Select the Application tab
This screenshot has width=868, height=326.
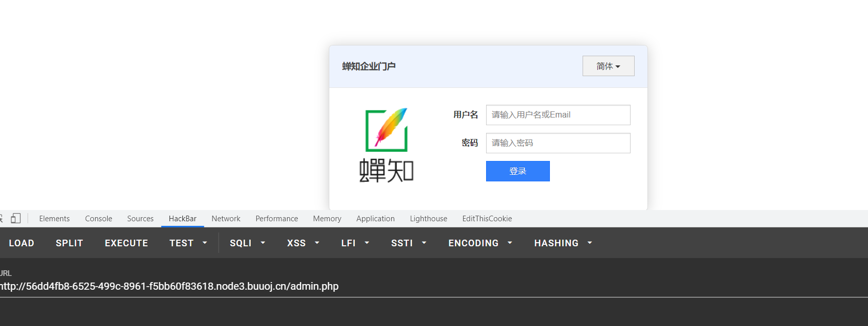[x=375, y=219]
